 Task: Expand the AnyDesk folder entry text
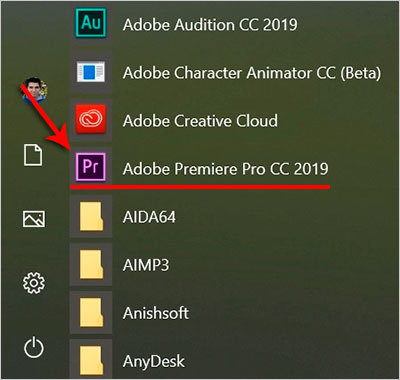pos(154,362)
